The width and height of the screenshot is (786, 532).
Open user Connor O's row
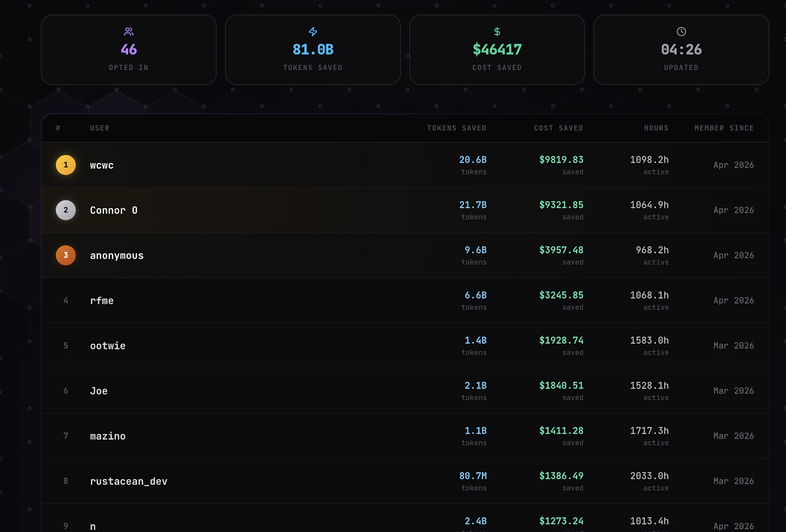coord(405,210)
